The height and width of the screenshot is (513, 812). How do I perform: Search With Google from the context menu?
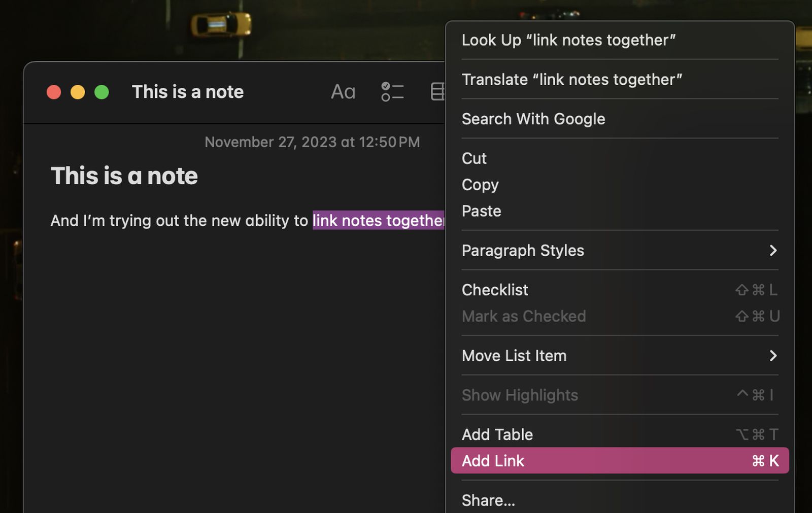[533, 119]
